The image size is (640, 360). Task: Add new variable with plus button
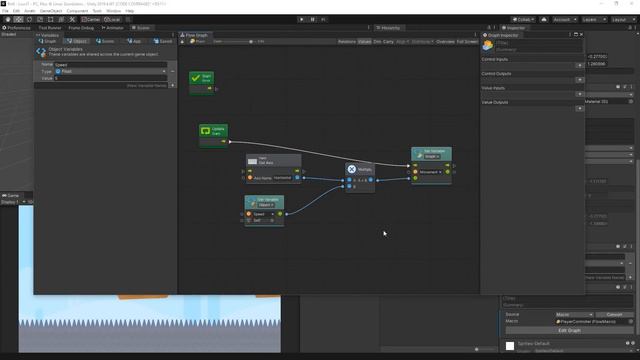172,86
